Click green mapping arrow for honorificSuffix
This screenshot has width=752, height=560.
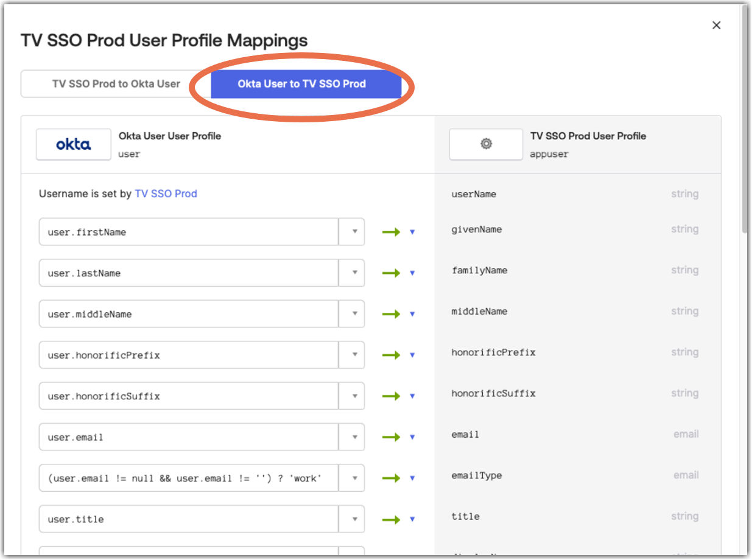(x=391, y=396)
